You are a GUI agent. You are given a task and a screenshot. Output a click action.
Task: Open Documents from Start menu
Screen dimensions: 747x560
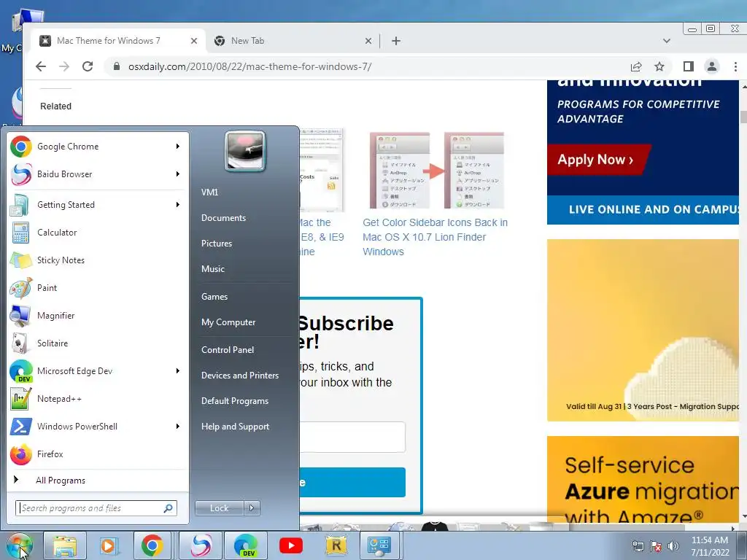pos(223,218)
